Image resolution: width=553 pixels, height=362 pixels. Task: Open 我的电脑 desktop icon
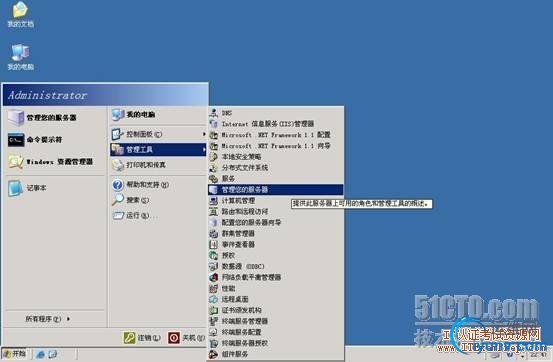point(20,57)
